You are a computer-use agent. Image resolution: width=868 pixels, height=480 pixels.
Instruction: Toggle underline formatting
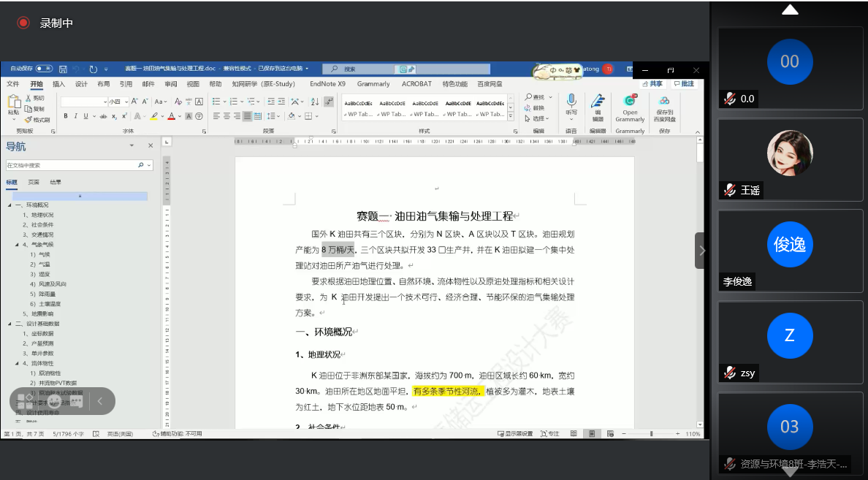pos(85,116)
